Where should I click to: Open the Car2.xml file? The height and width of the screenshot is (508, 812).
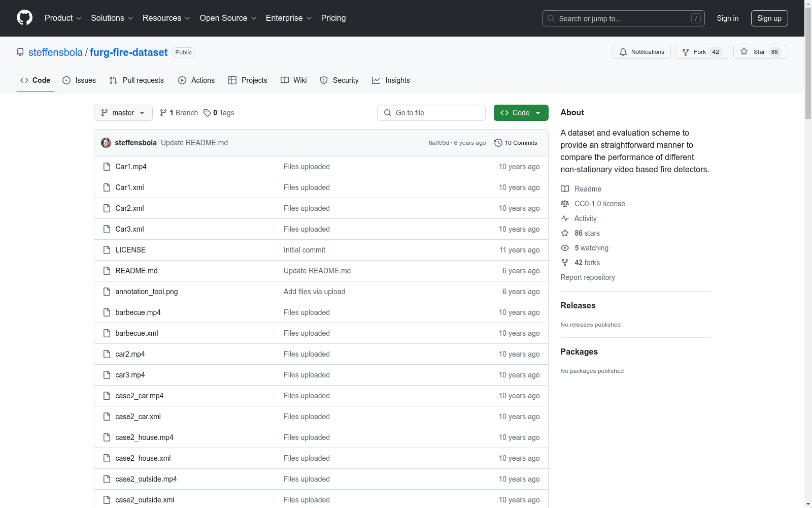129,208
